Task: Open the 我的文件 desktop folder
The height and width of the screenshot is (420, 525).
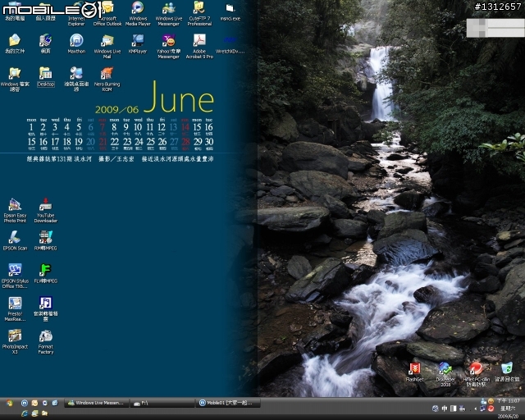Action: (15, 43)
